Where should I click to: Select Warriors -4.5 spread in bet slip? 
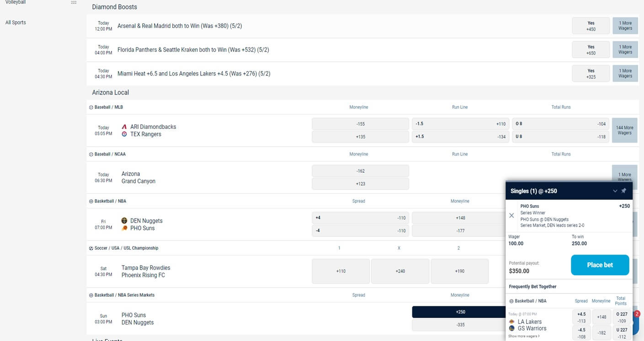581,333
